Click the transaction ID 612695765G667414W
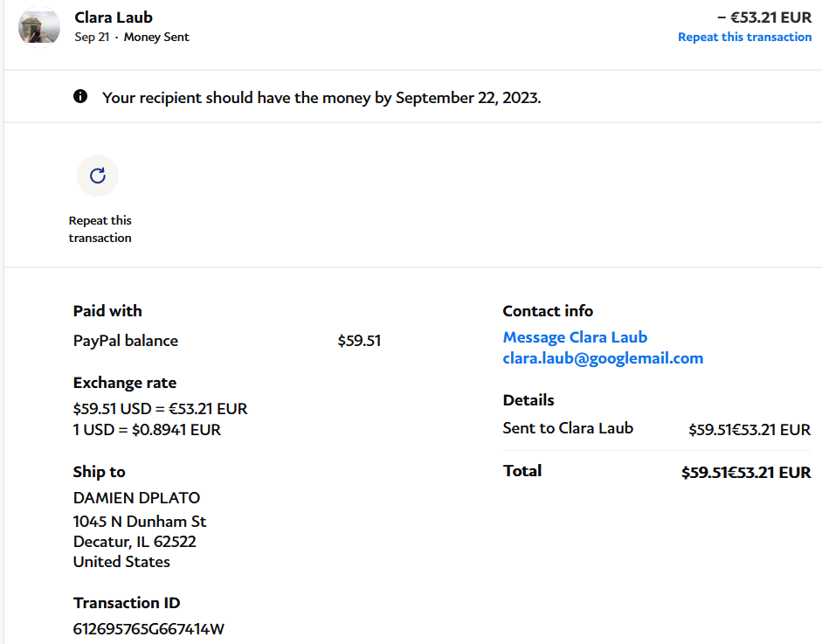The width and height of the screenshot is (822, 644). point(149,628)
